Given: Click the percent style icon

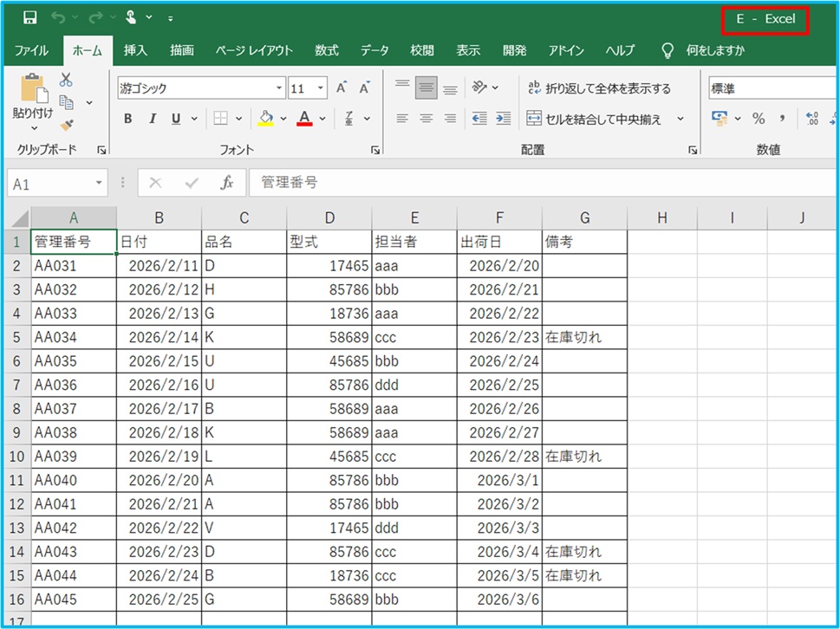Looking at the screenshot, I should pyautogui.click(x=759, y=119).
